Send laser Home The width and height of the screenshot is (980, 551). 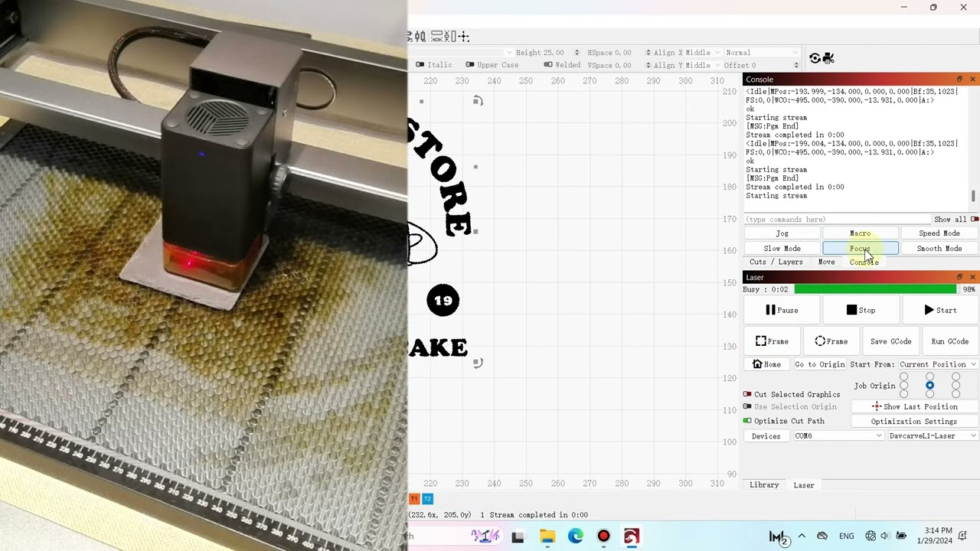pos(766,364)
